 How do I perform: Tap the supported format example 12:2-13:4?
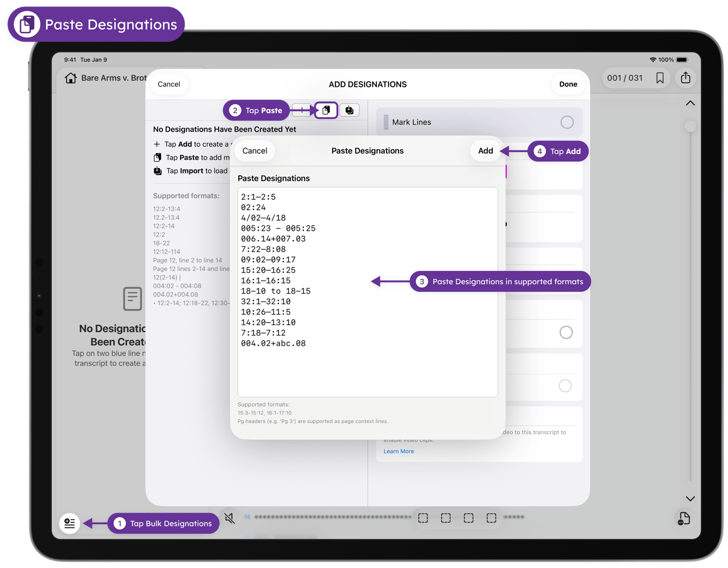tap(167, 209)
